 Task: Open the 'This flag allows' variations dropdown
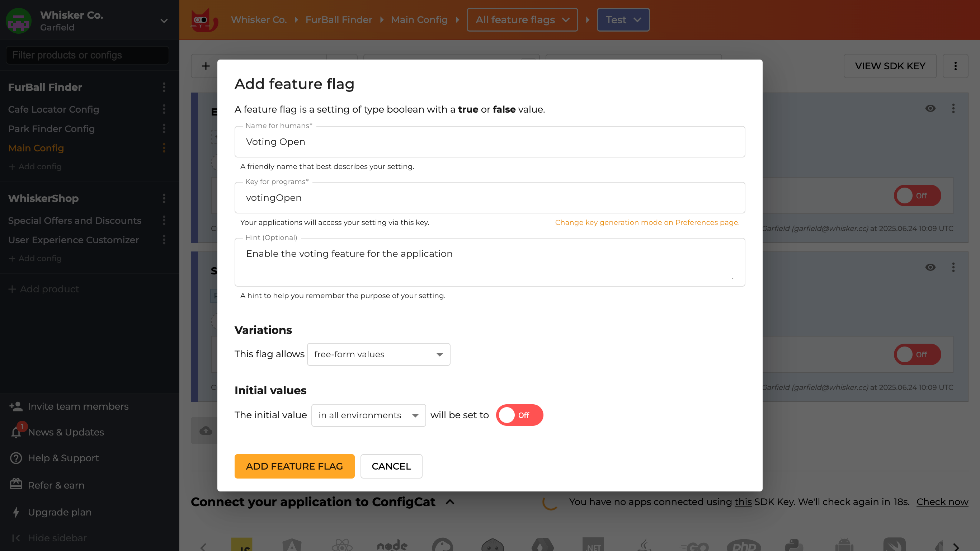378,354
